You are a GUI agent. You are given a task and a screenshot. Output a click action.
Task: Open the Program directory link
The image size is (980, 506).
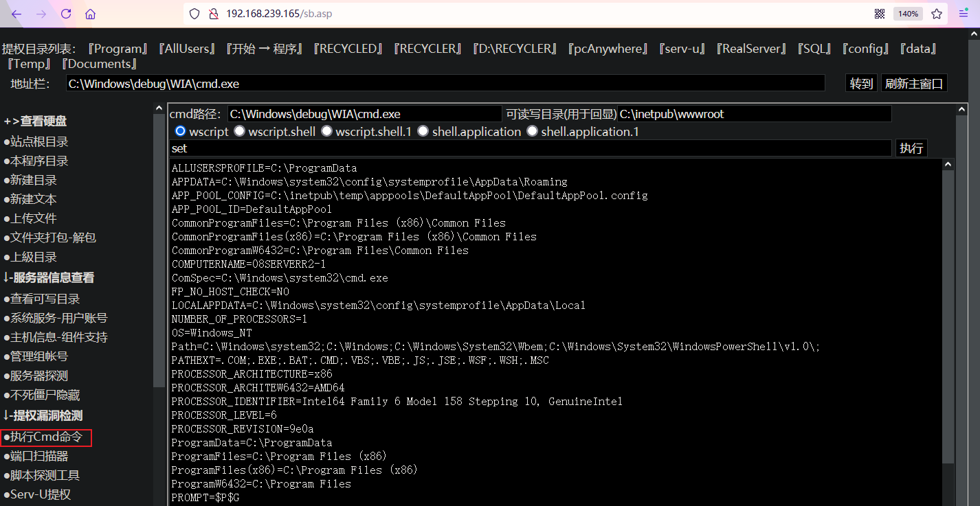(118, 49)
